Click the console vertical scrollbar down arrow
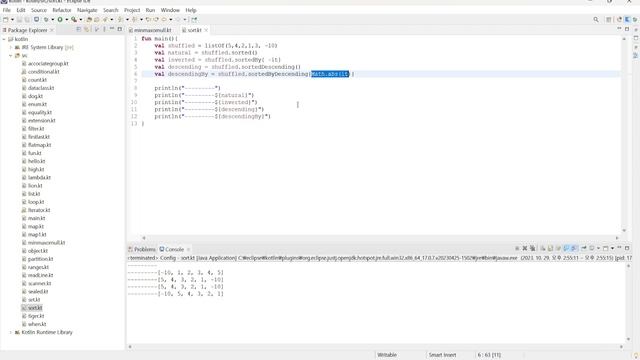640x360 pixels. (x=629, y=339)
